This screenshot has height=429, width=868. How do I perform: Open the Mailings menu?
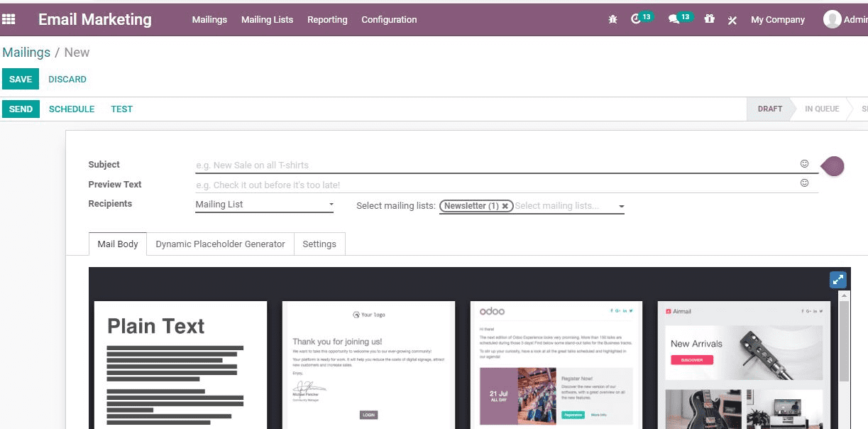(209, 20)
